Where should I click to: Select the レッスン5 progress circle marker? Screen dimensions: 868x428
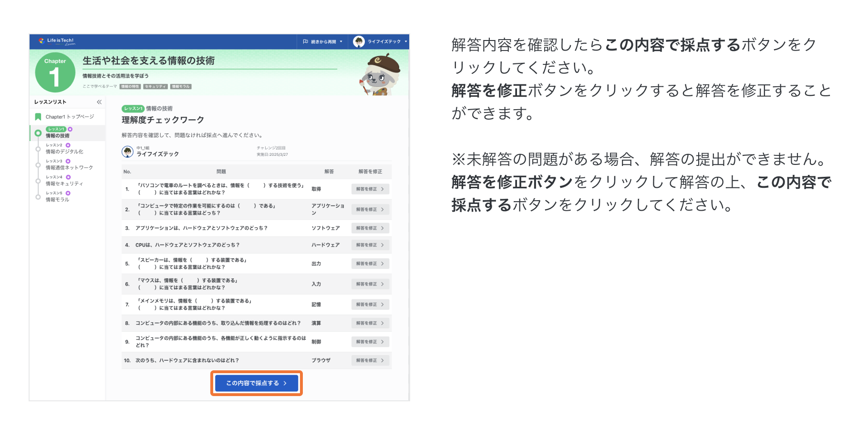38,197
